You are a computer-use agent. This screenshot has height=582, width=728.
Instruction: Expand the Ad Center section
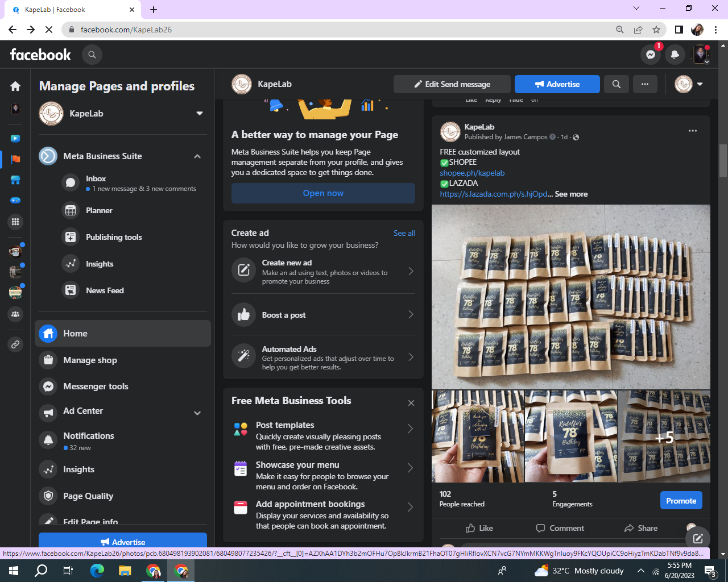pyautogui.click(x=197, y=413)
